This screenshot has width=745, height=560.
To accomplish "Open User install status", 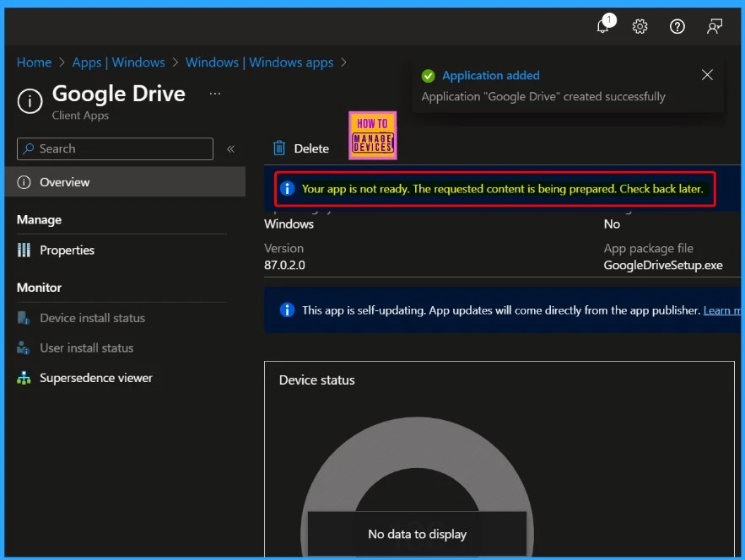I will coord(86,347).
